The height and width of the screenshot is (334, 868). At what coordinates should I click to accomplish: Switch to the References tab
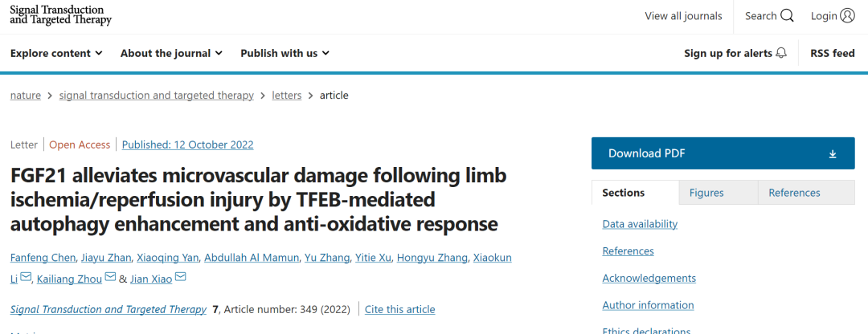[x=794, y=193]
